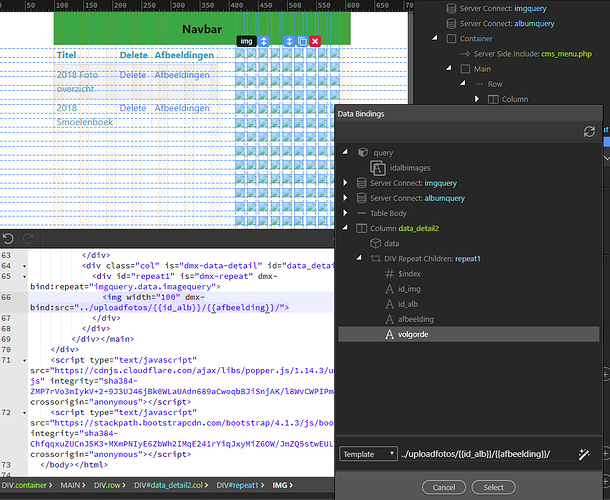
Task: Fold code at line 65
Action: click(x=24, y=277)
